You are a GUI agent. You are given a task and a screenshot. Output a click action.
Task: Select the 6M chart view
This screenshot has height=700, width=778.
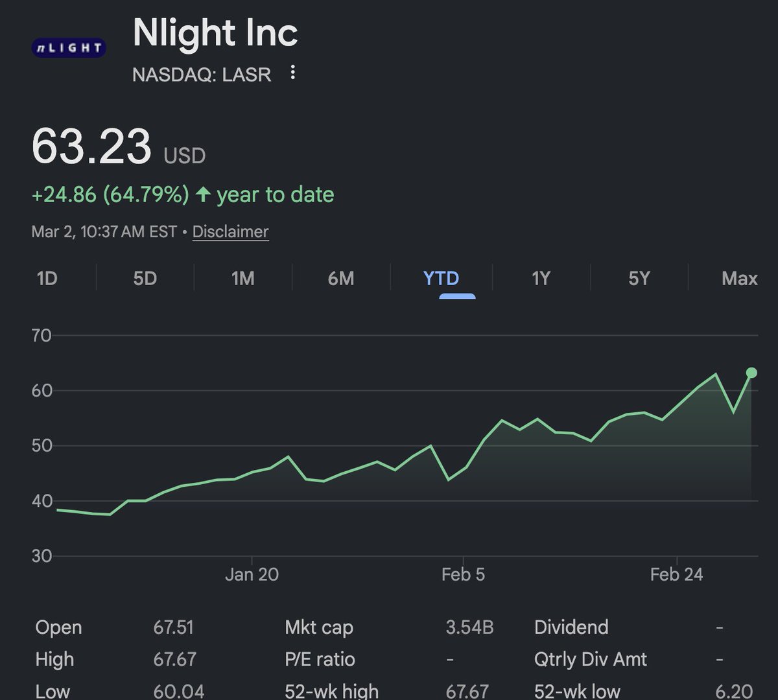tap(339, 278)
